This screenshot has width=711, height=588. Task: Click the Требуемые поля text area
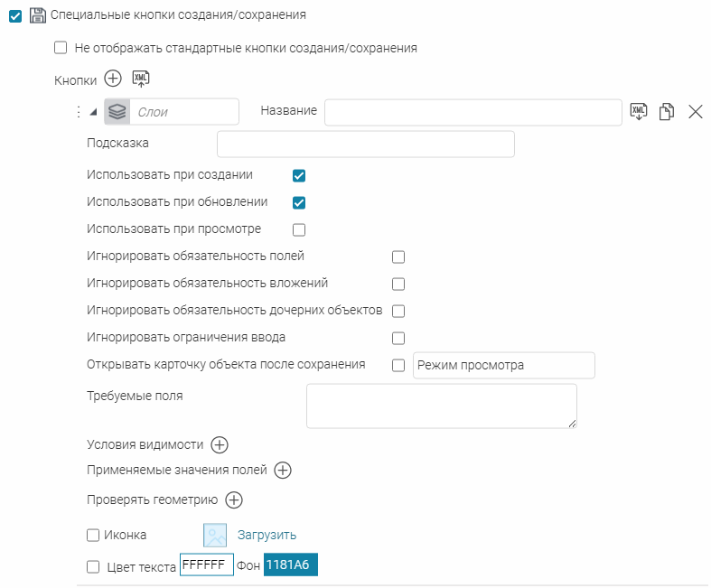point(441,406)
